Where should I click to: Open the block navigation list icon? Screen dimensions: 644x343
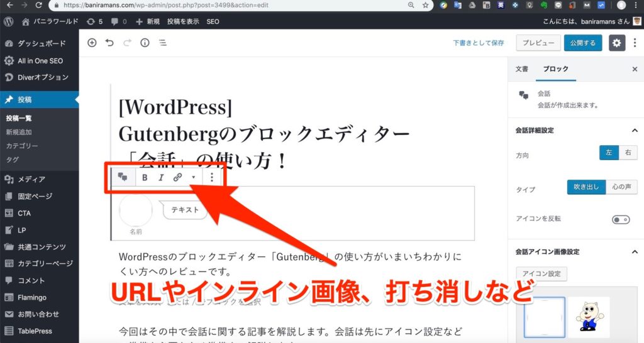163,43
